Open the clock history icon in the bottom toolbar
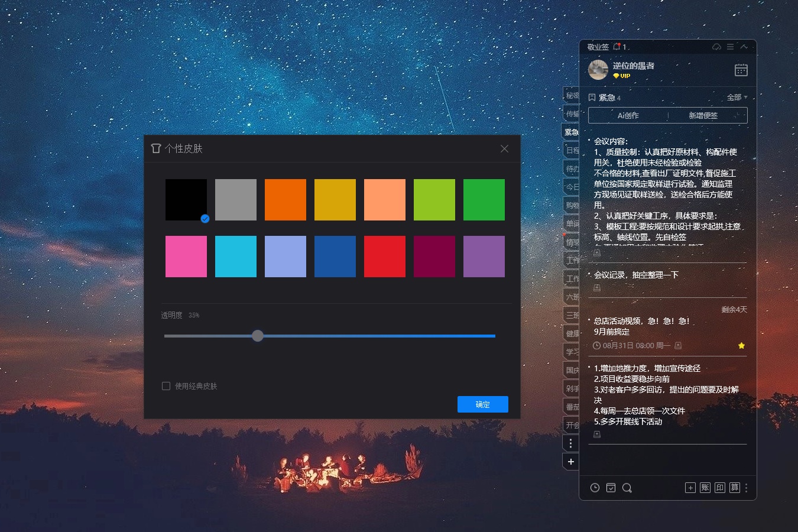 [x=595, y=488]
